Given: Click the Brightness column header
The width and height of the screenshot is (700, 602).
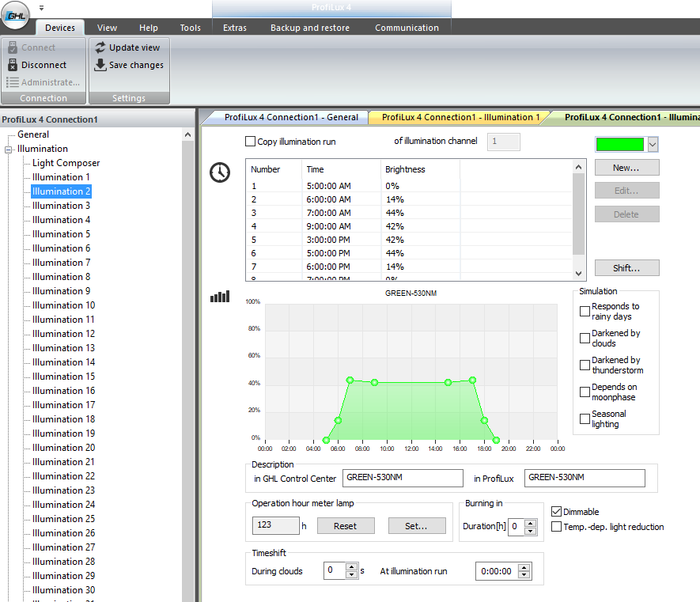Looking at the screenshot, I should click(420, 169).
